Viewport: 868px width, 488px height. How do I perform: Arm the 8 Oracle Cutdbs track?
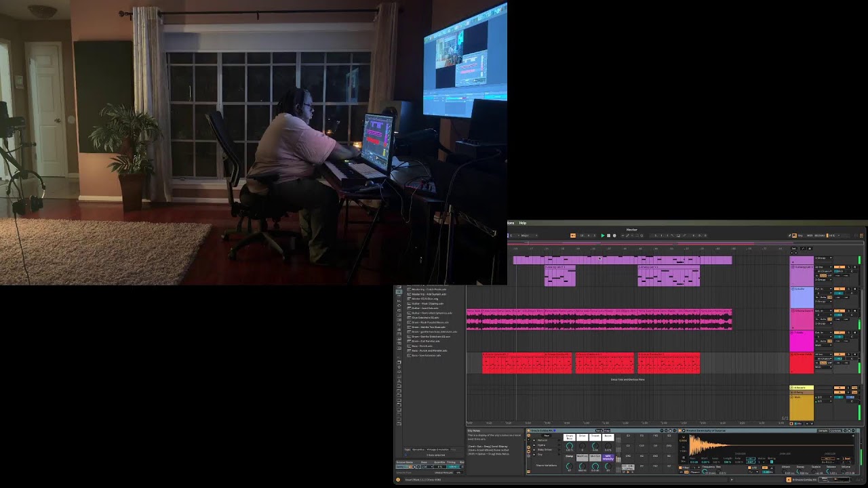pyautogui.click(x=854, y=354)
